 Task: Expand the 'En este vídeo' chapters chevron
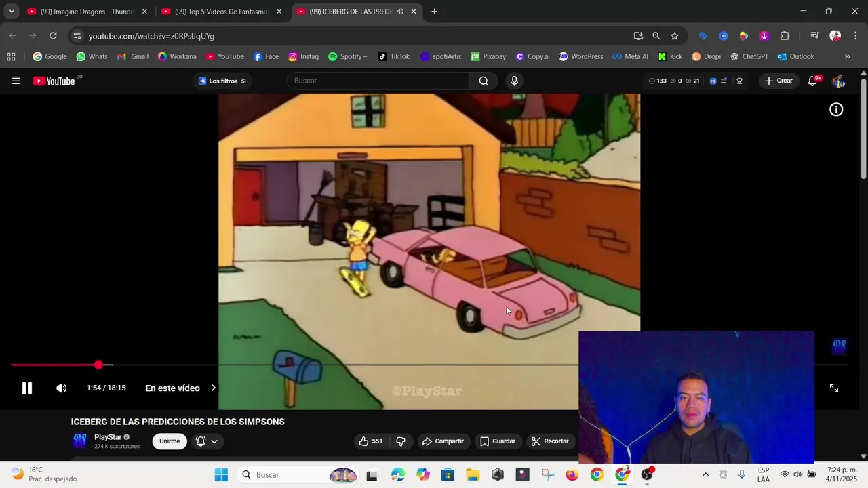point(213,388)
